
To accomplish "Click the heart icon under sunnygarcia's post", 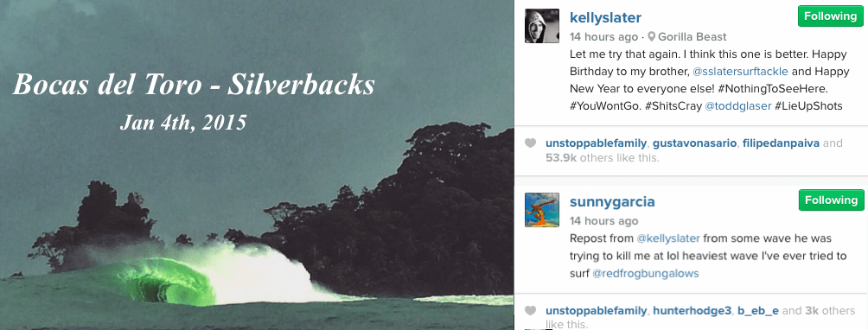I will tap(530, 311).
